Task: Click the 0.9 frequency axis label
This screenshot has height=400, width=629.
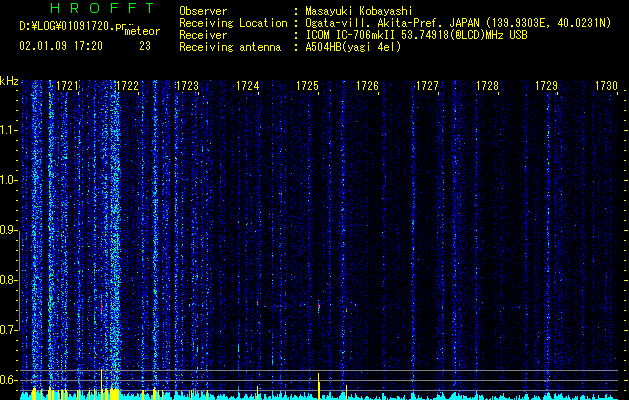Action: (x=9, y=230)
